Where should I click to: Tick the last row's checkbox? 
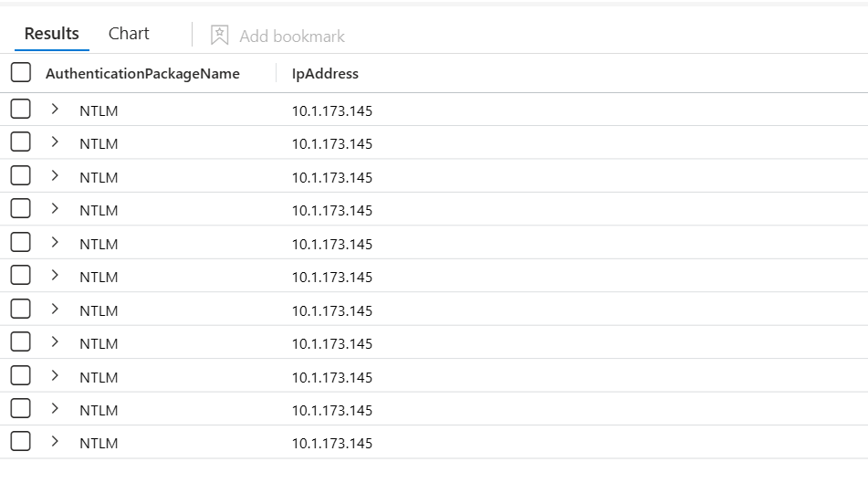click(x=21, y=442)
